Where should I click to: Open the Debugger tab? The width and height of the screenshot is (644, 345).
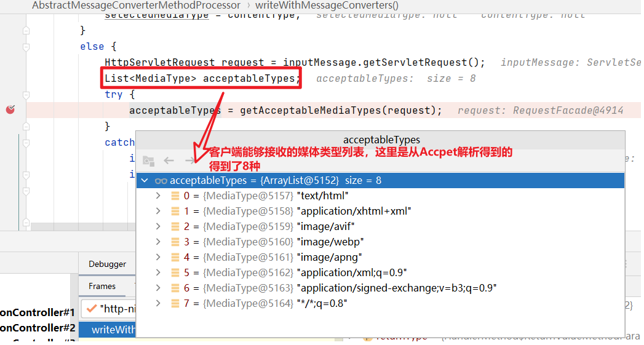coord(107,264)
